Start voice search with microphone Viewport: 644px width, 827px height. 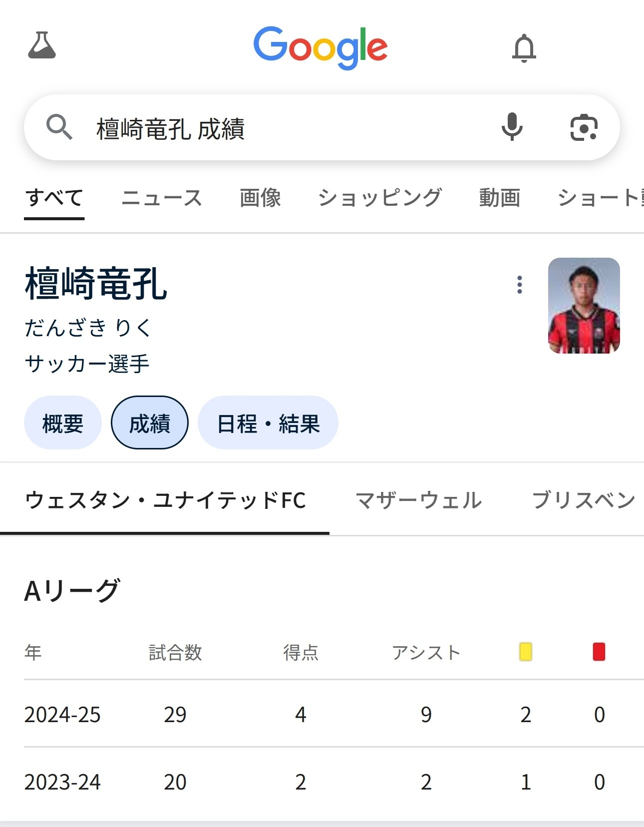(x=512, y=127)
